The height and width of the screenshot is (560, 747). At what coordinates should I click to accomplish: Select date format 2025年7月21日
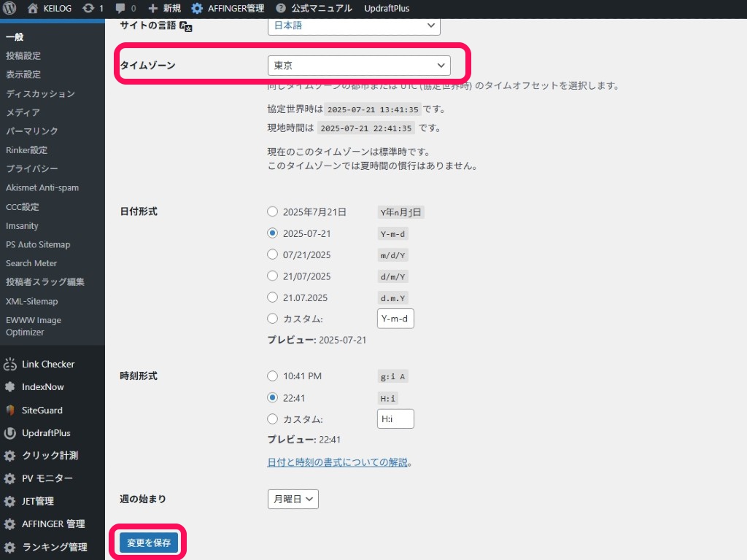pos(272,211)
